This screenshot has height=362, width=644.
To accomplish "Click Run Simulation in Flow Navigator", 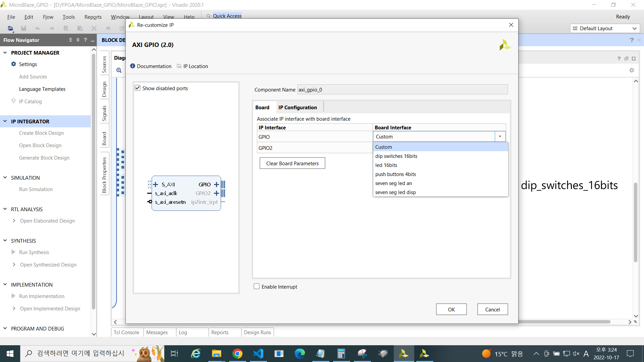I will 36,189.
